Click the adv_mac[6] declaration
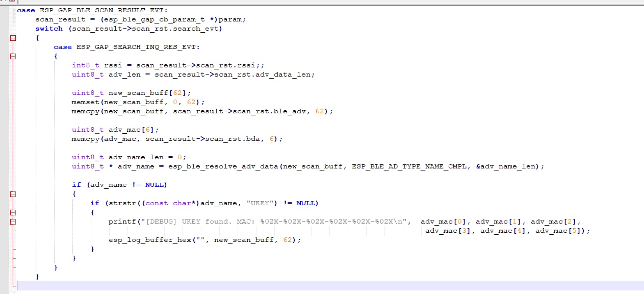644x294 pixels. (115, 130)
